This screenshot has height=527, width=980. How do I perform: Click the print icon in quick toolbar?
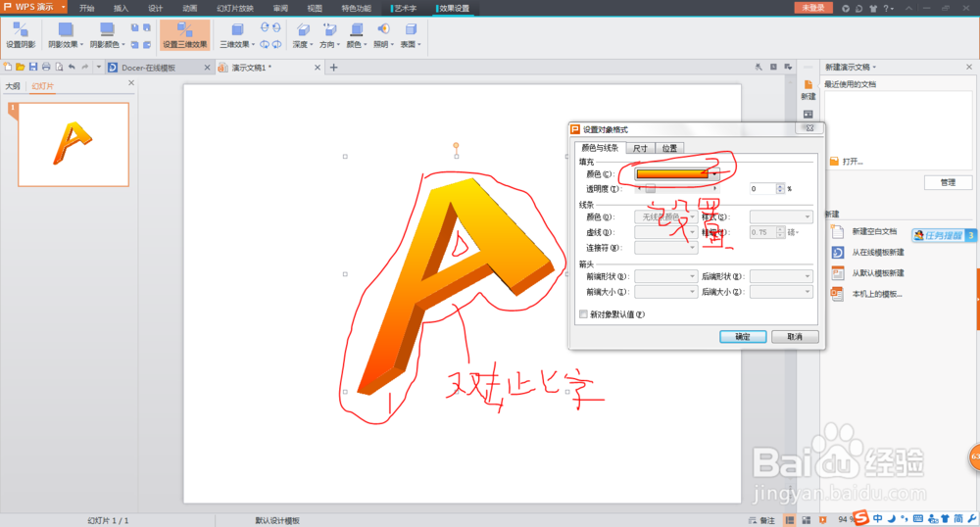click(46, 67)
